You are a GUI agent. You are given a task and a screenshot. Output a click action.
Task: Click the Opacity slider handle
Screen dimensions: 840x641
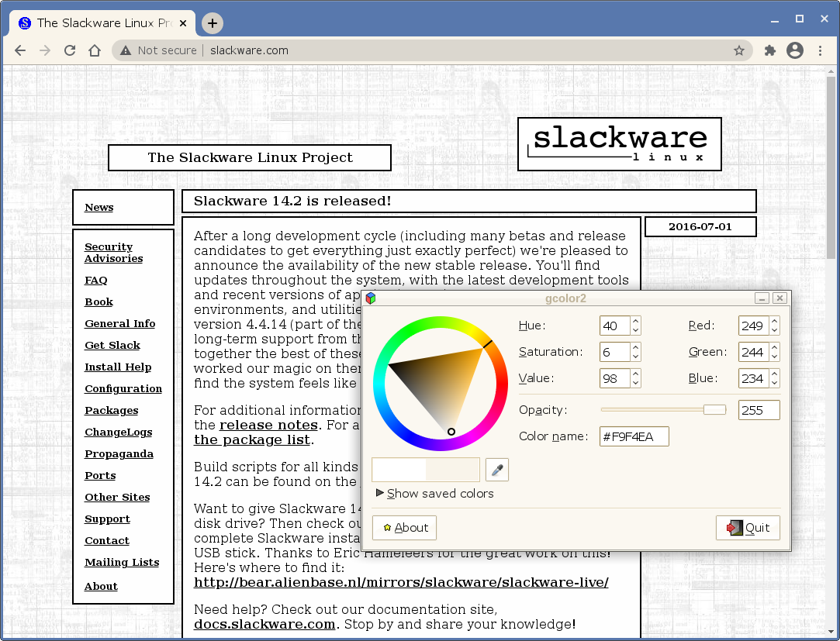pos(714,410)
